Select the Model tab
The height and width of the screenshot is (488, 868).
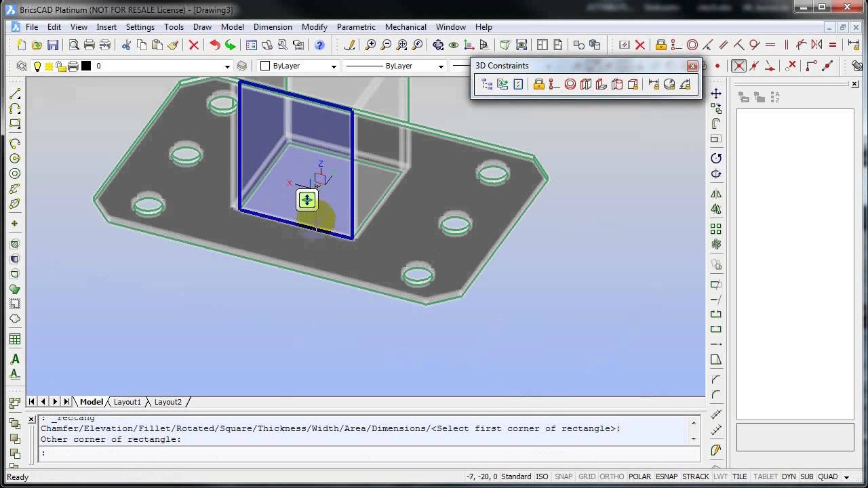point(92,402)
